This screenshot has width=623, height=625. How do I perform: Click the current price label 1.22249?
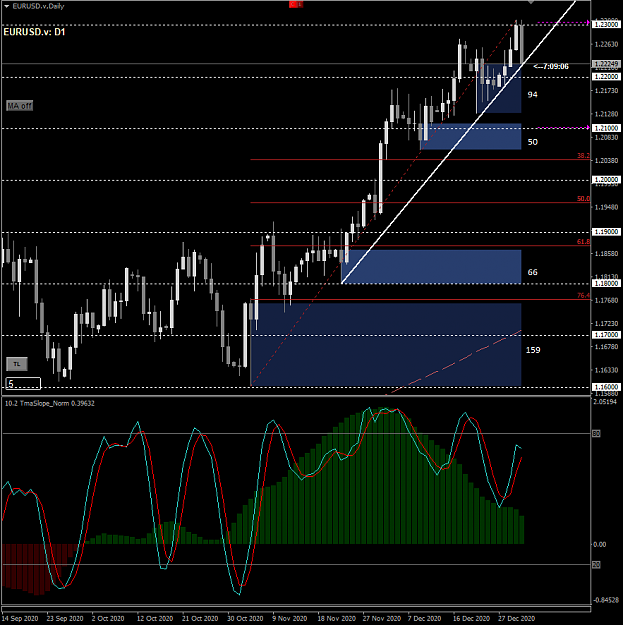606,64
